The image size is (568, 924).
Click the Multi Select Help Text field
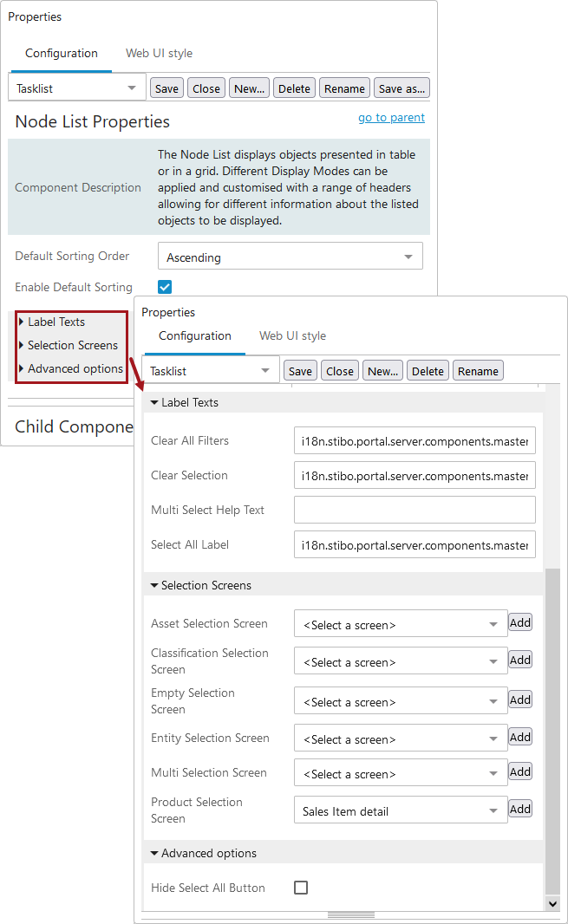coord(415,510)
